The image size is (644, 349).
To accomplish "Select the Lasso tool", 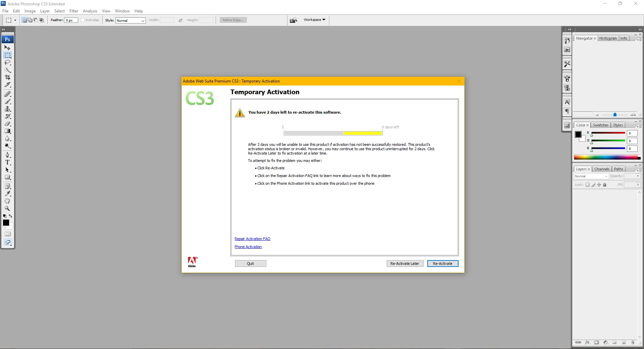I will pos(7,63).
